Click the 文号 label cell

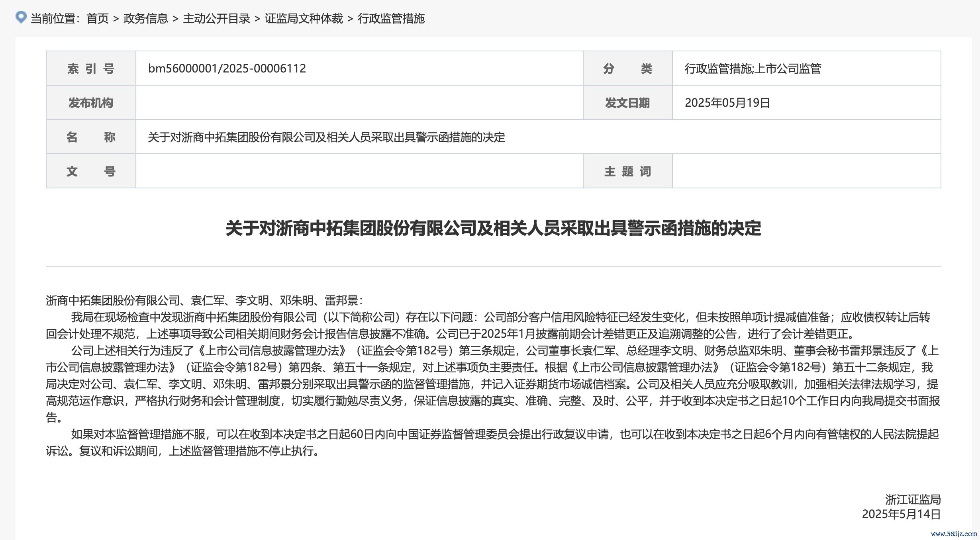point(91,171)
